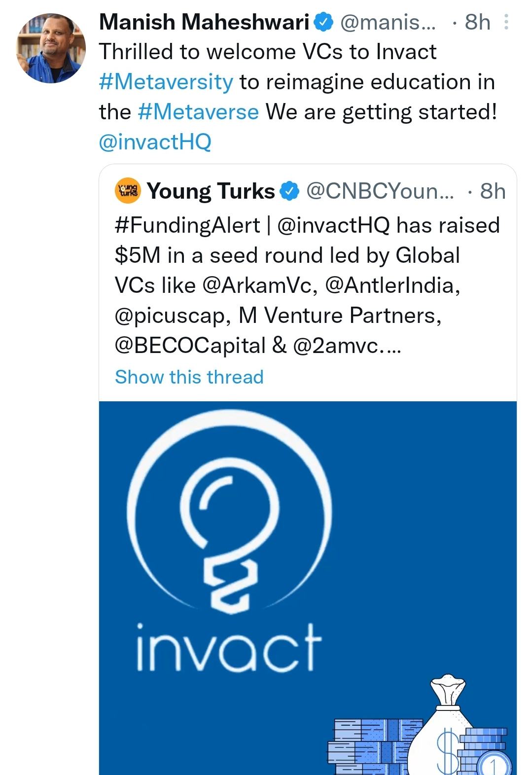Click Manish Maheshwari's verified badge
Screen dimensions: 532x775
324,22
